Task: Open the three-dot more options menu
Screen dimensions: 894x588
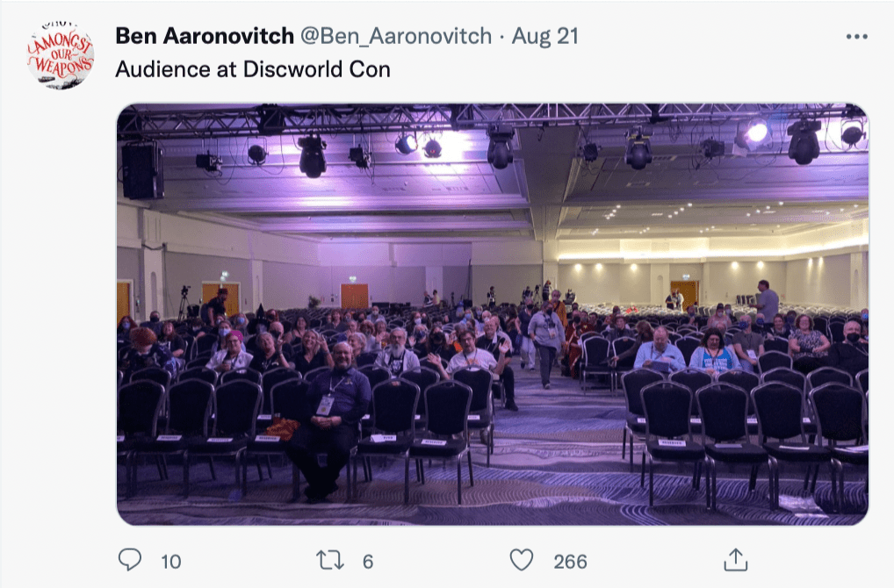Action: [857, 37]
